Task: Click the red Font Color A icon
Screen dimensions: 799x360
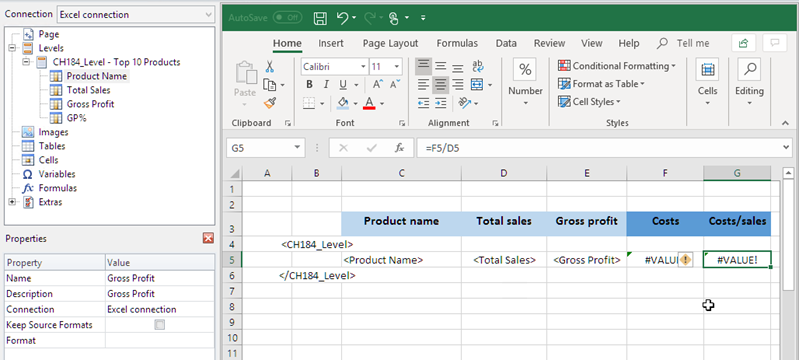Action: coord(369,104)
